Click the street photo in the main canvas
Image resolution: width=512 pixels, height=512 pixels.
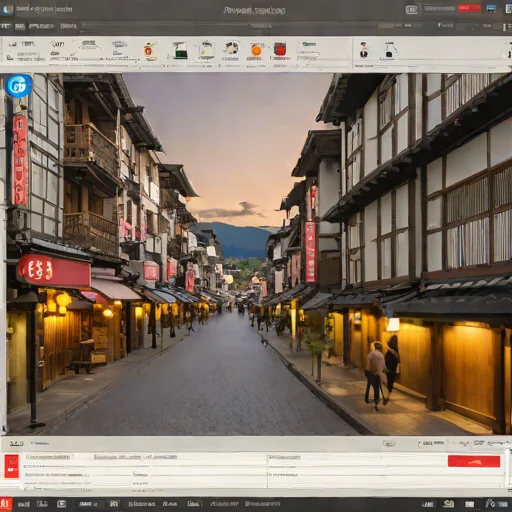259,254
